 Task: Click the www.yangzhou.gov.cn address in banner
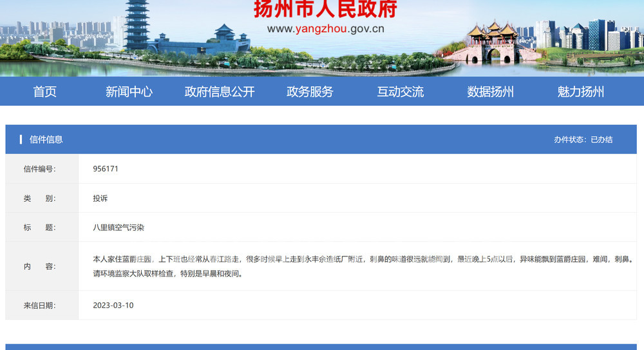point(325,28)
